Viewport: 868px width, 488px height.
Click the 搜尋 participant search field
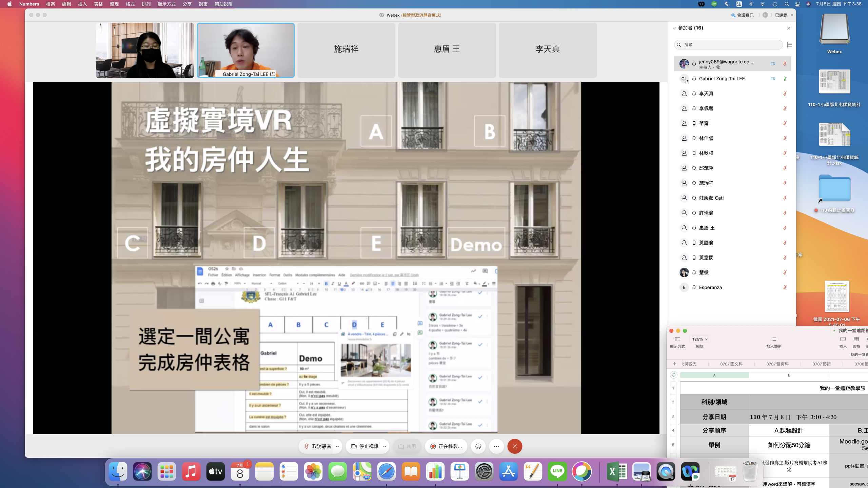coord(729,45)
